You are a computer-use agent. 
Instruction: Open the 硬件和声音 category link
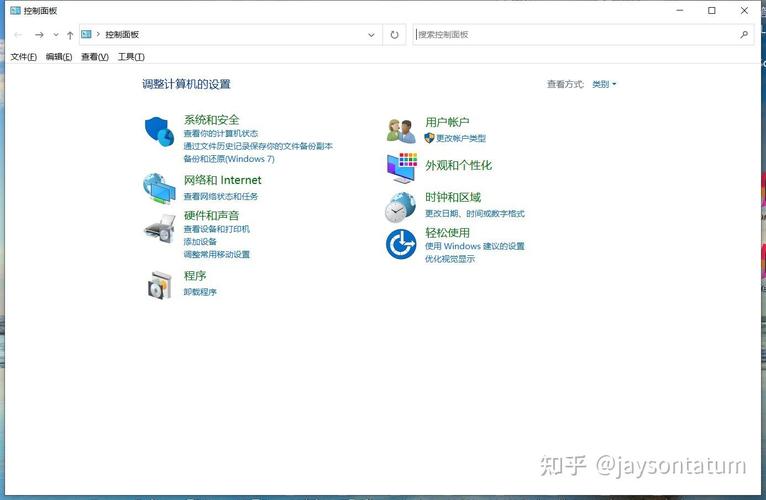click(212, 216)
